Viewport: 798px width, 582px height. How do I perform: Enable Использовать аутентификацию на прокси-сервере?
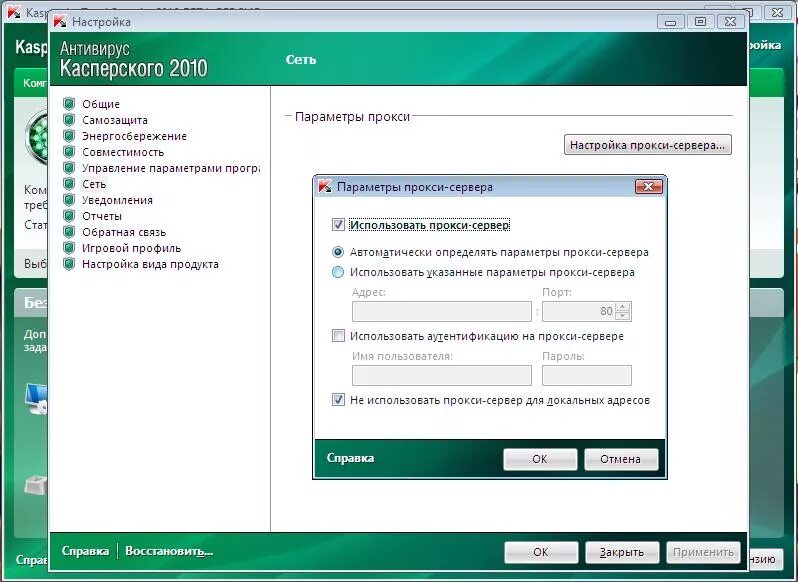pos(338,336)
